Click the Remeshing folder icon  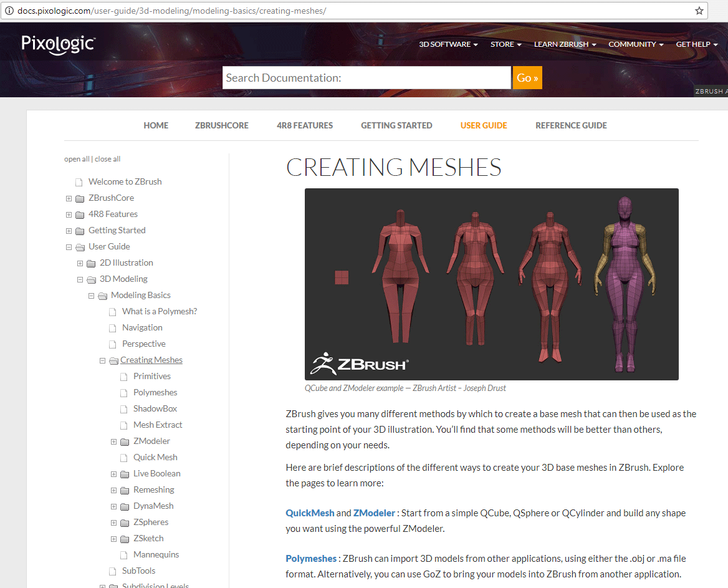coord(125,491)
